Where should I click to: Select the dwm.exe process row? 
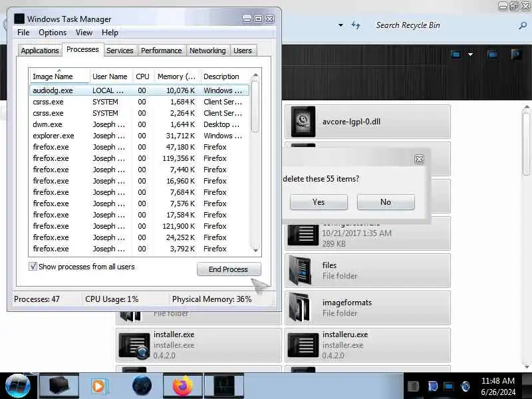click(140, 124)
